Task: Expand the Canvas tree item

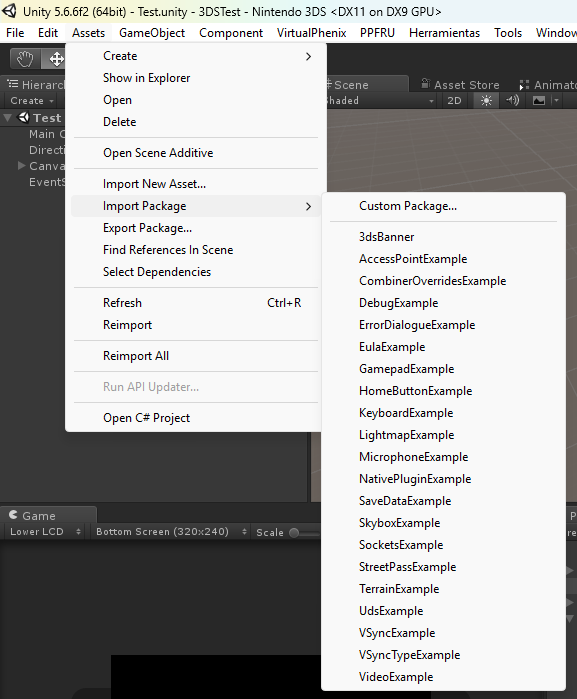Action: pyautogui.click(x=21, y=166)
